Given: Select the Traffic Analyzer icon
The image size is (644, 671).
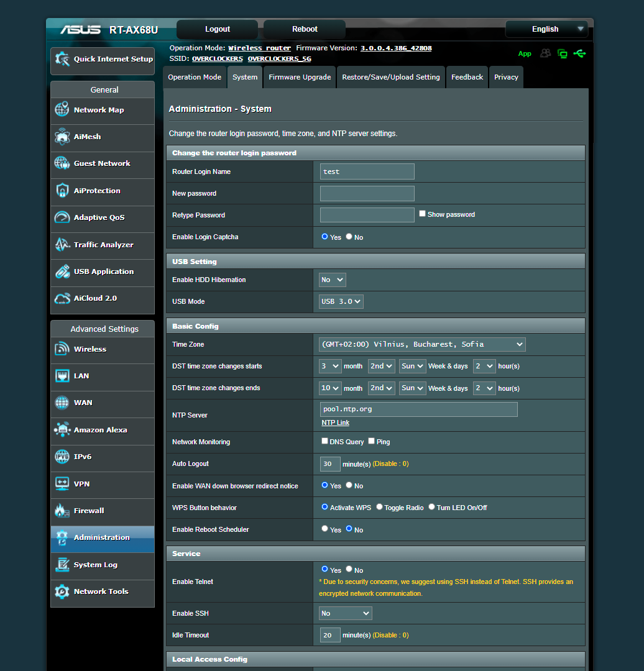Looking at the screenshot, I should pos(62,245).
